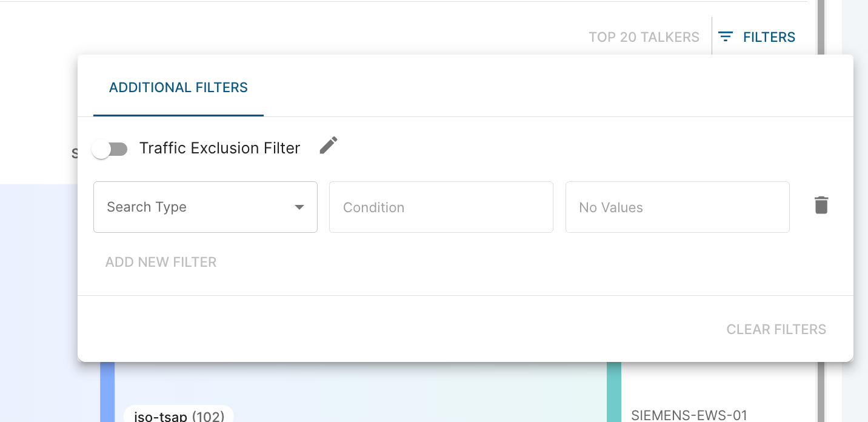Click the No Values input field
This screenshot has width=868, height=422.
(677, 207)
